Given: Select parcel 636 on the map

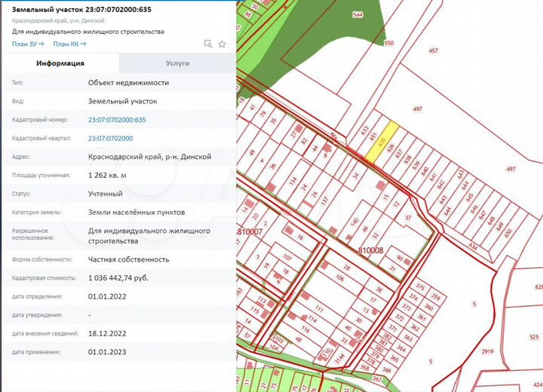Looking at the screenshot, I should coord(391,148).
